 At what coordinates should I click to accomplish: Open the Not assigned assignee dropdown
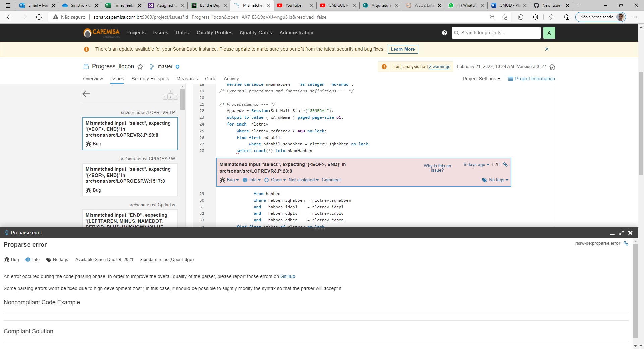(303, 180)
